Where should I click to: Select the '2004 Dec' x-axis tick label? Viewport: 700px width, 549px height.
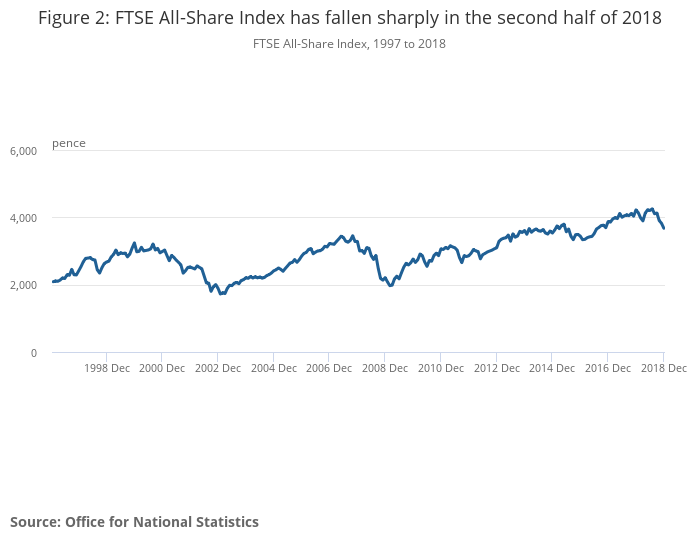[x=273, y=368]
